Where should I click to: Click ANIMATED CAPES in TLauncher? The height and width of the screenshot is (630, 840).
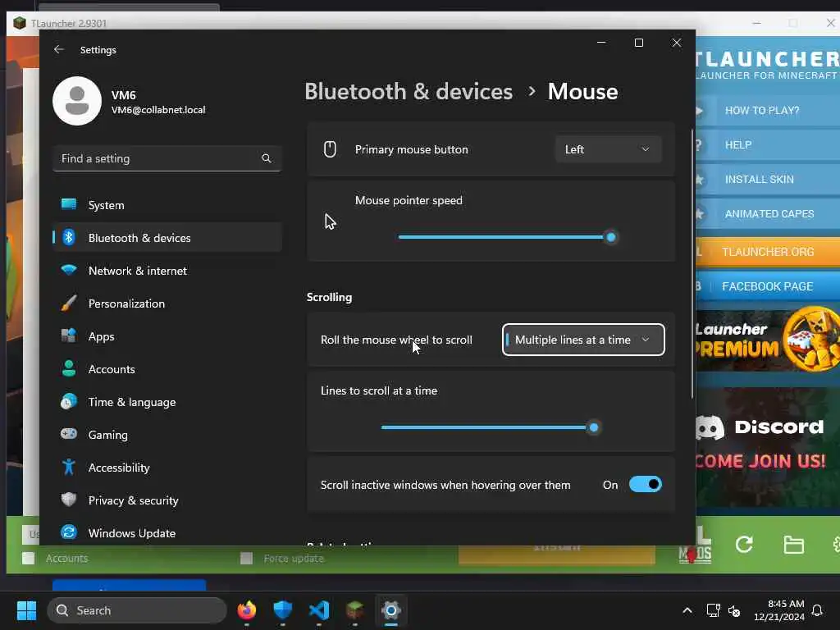768,214
